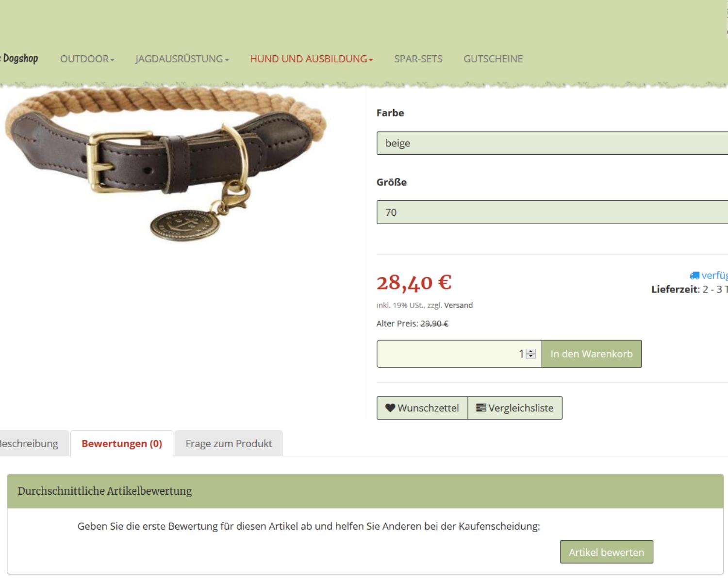Viewport: 728px width, 582px height.
Task: Click the dog collar product image
Action: point(166,165)
